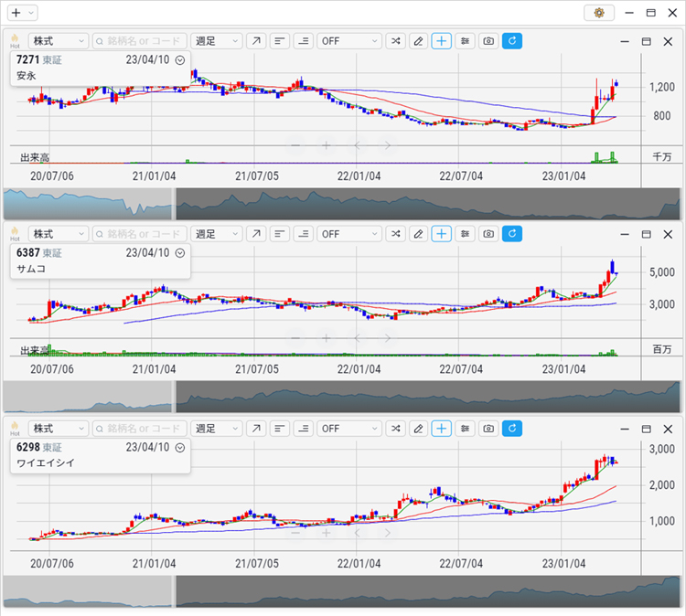
Task: Click the add-panel plus dropdown at top left
Action: pos(22,13)
